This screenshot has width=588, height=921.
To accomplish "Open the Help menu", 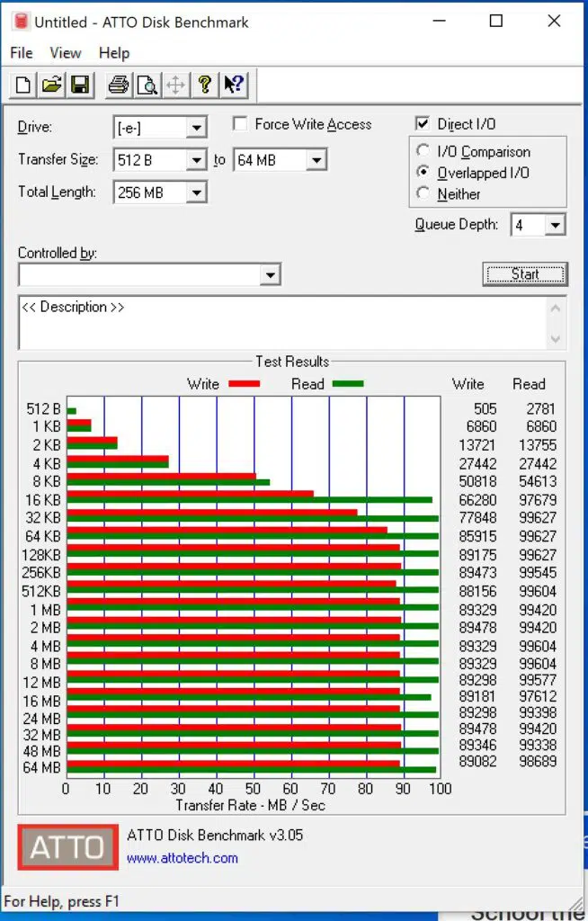I will pyautogui.click(x=114, y=53).
